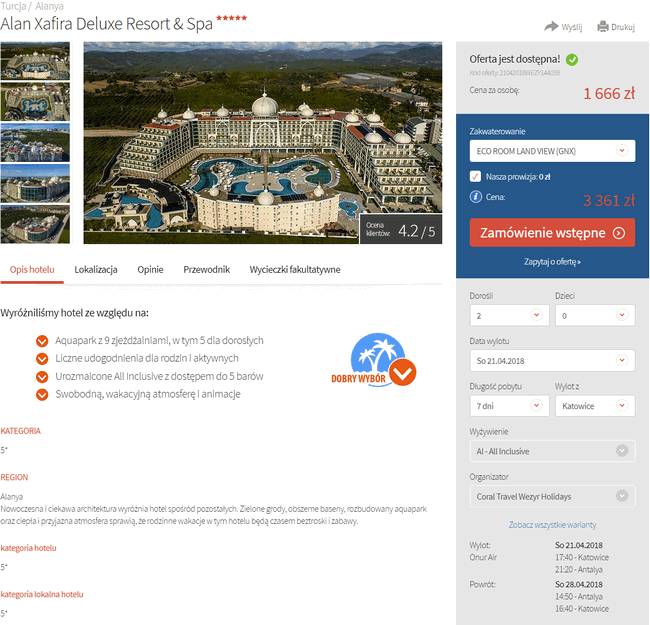The height and width of the screenshot is (625, 650).
Task: Open the Zakwaterowanie room type dropdown
Action: tap(552, 151)
